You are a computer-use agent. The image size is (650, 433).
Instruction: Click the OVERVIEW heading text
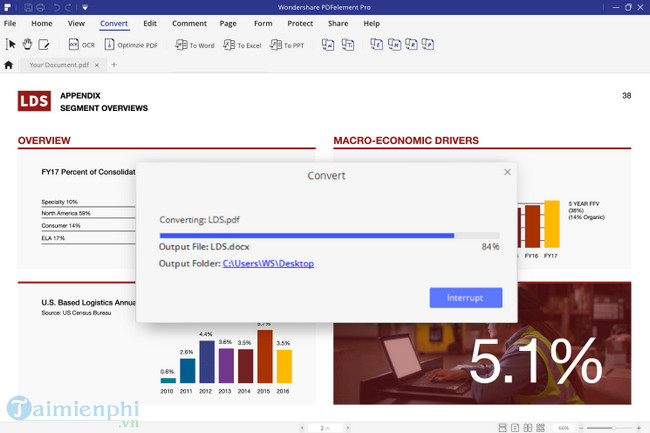click(44, 140)
